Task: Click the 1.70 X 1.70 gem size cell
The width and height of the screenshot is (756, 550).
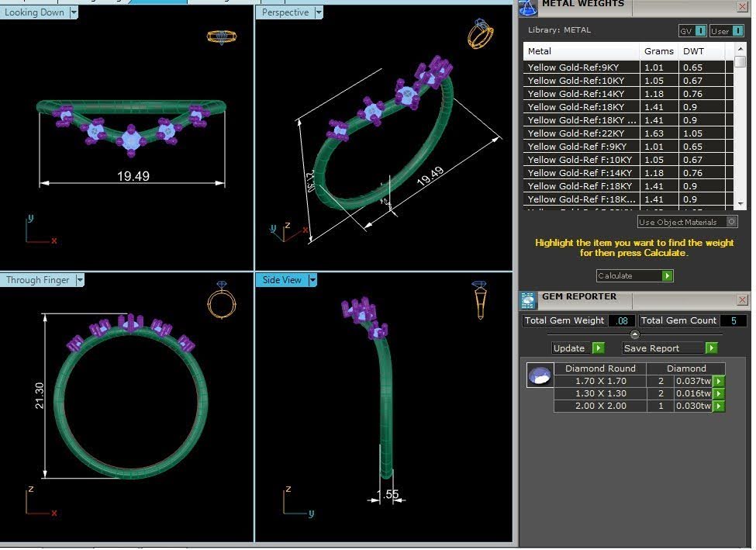Action: tap(600, 381)
